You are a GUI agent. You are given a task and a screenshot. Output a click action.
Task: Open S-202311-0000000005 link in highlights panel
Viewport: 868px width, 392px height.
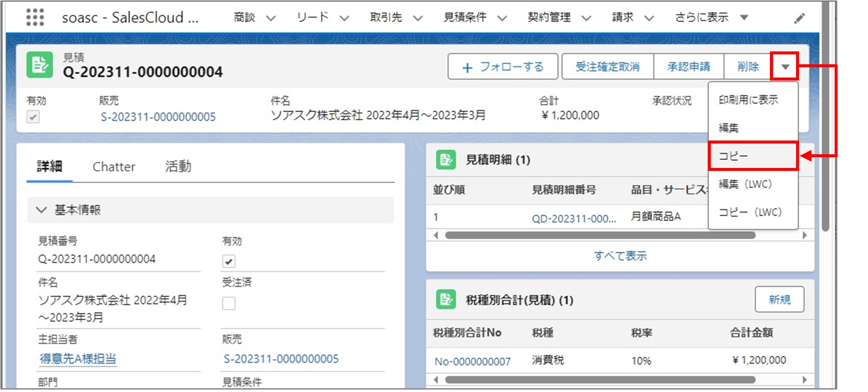(158, 117)
